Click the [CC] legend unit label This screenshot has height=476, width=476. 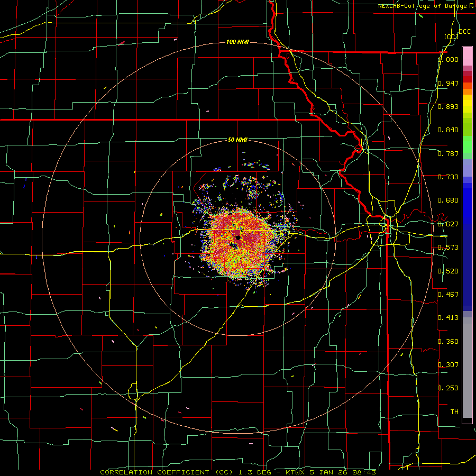[x=451, y=37]
